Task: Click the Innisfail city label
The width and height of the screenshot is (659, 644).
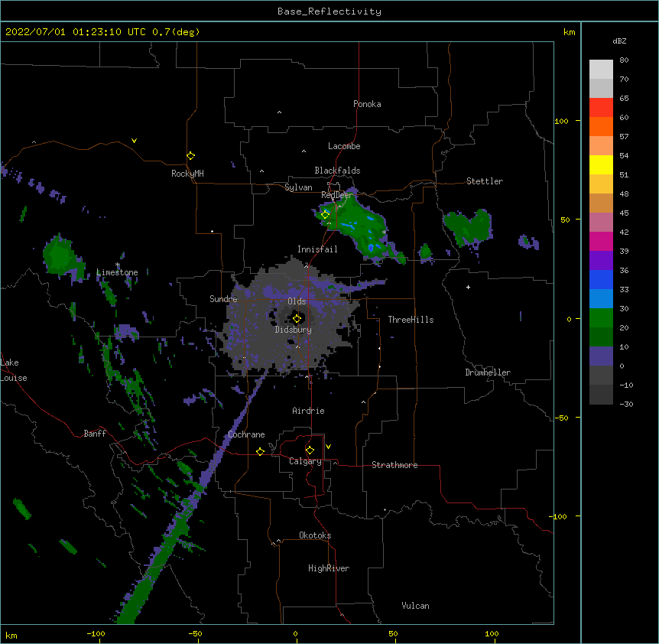Action: 317,249
